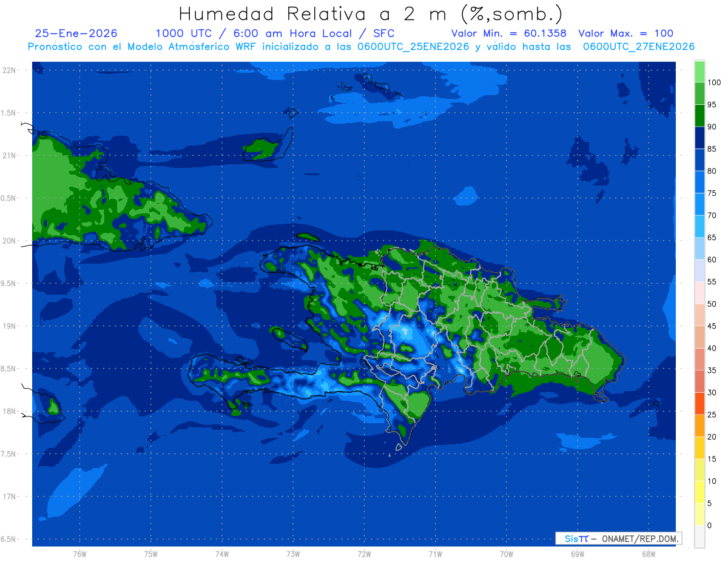This screenshot has height=562, width=728.
Task: Click the latitude label "0.5N"
Action: click(x=9, y=198)
